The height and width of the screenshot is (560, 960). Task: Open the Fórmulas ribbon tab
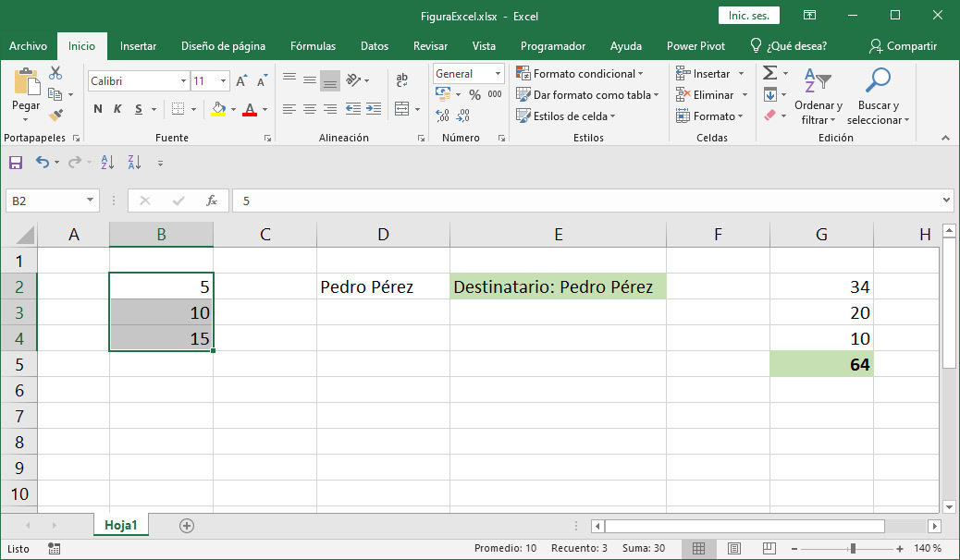pos(313,46)
